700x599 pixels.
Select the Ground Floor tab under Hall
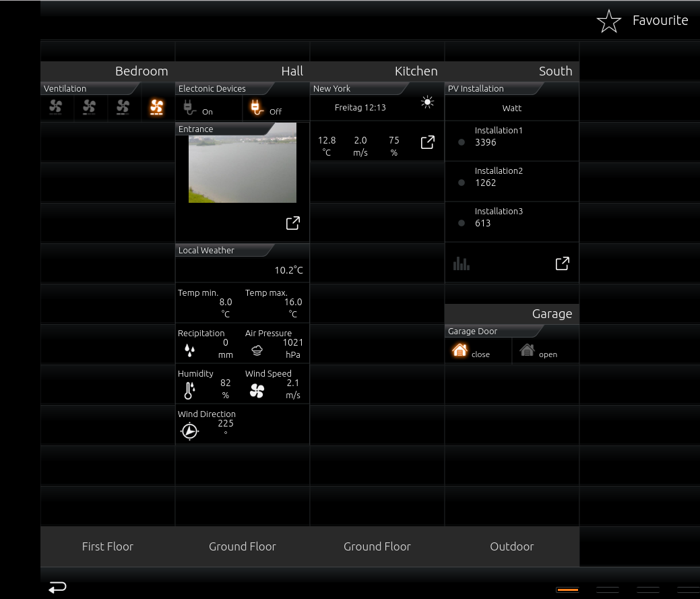tap(243, 546)
